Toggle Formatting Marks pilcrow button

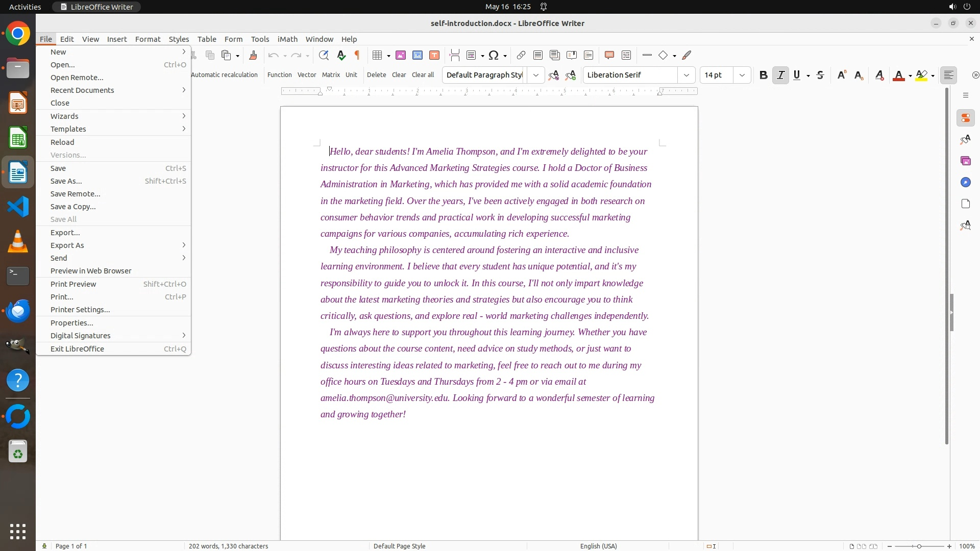point(357,55)
